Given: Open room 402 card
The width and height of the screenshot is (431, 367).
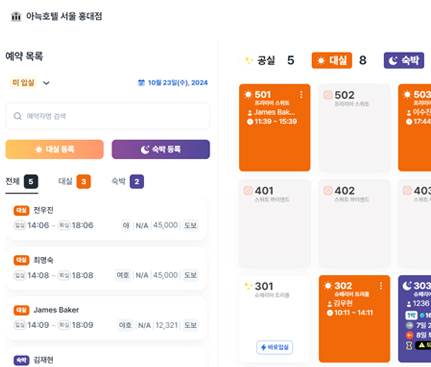Looking at the screenshot, I should click(x=354, y=223).
